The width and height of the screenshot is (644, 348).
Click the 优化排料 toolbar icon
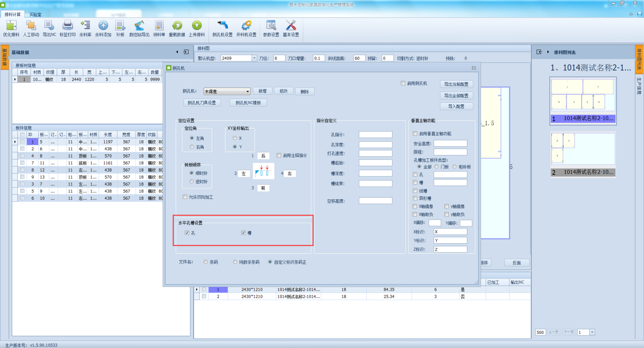(11, 26)
